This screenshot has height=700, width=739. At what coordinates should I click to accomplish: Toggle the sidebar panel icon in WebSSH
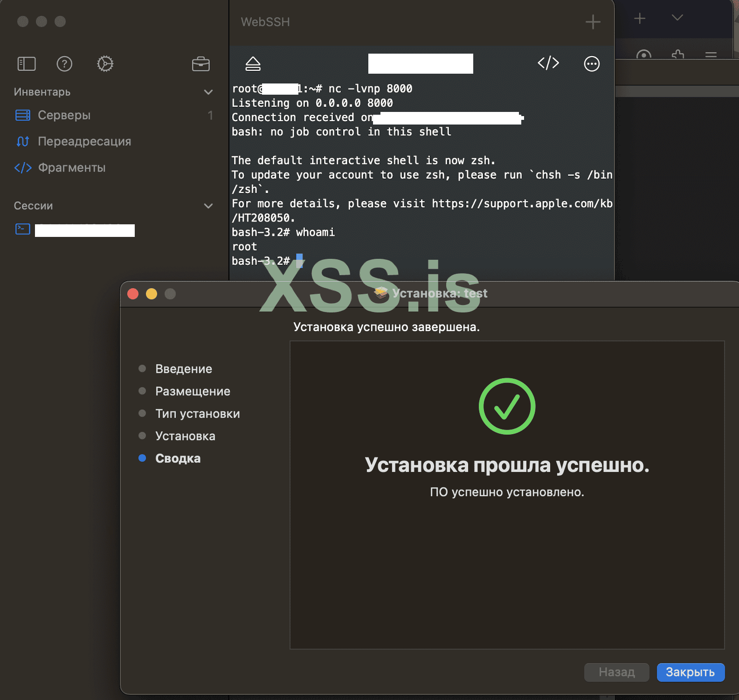27,64
